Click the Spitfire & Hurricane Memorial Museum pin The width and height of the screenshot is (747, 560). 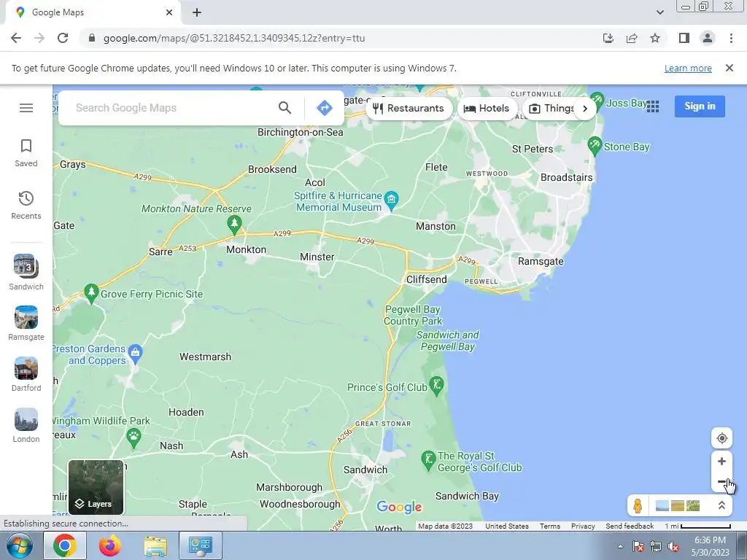391,200
